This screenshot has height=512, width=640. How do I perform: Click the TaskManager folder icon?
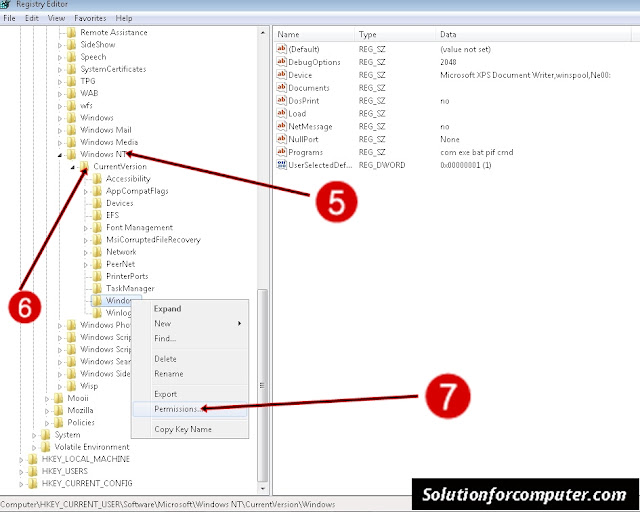[97, 288]
